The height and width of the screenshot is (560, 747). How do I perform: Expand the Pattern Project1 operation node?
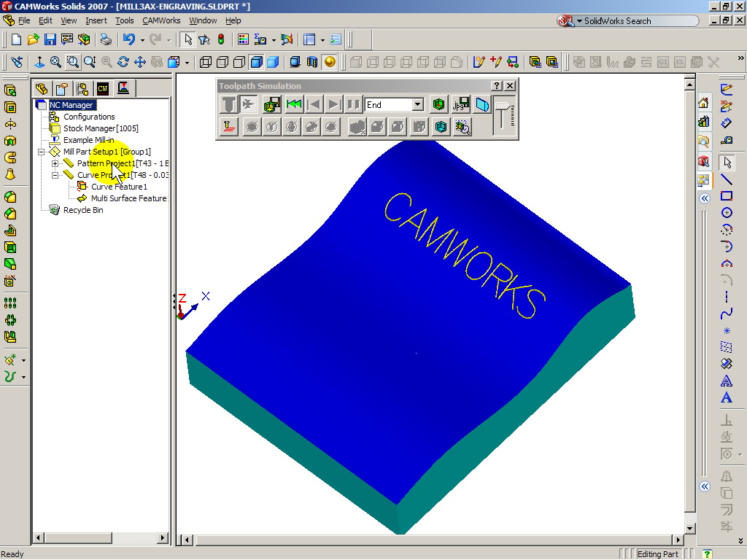click(55, 163)
